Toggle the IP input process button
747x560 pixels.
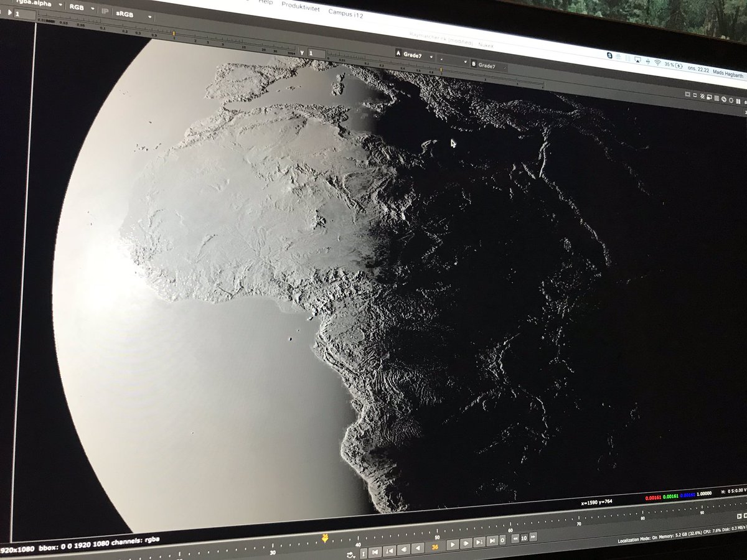pyautogui.click(x=105, y=11)
